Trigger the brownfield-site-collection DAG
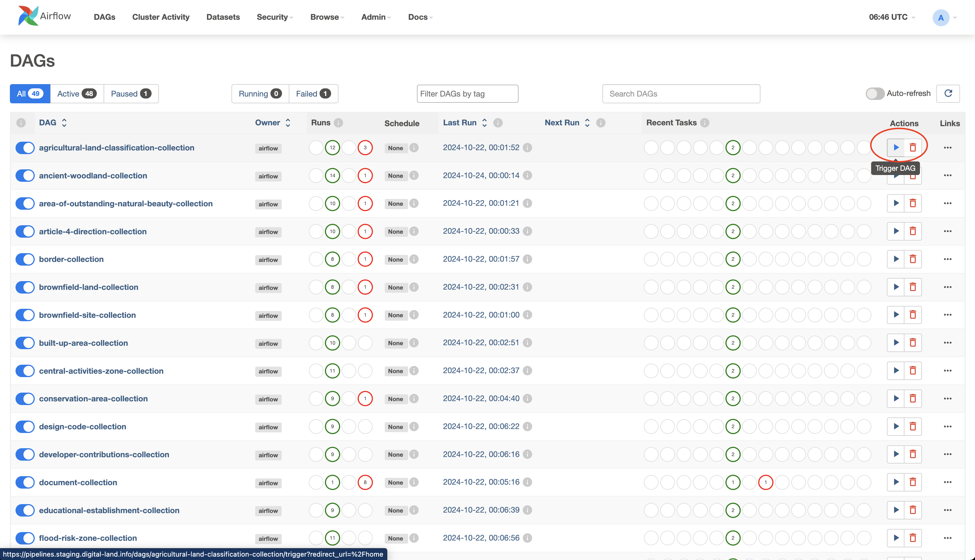The width and height of the screenshot is (975, 560). click(896, 315)
